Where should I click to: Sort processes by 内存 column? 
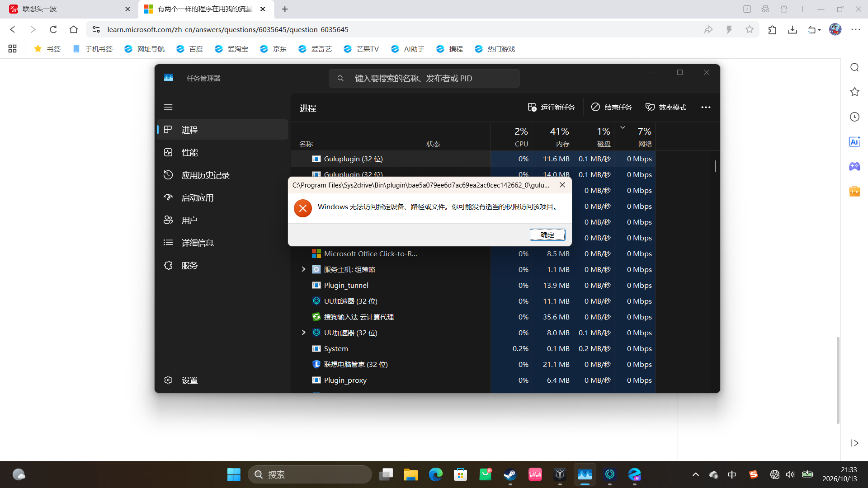[552, 136]
